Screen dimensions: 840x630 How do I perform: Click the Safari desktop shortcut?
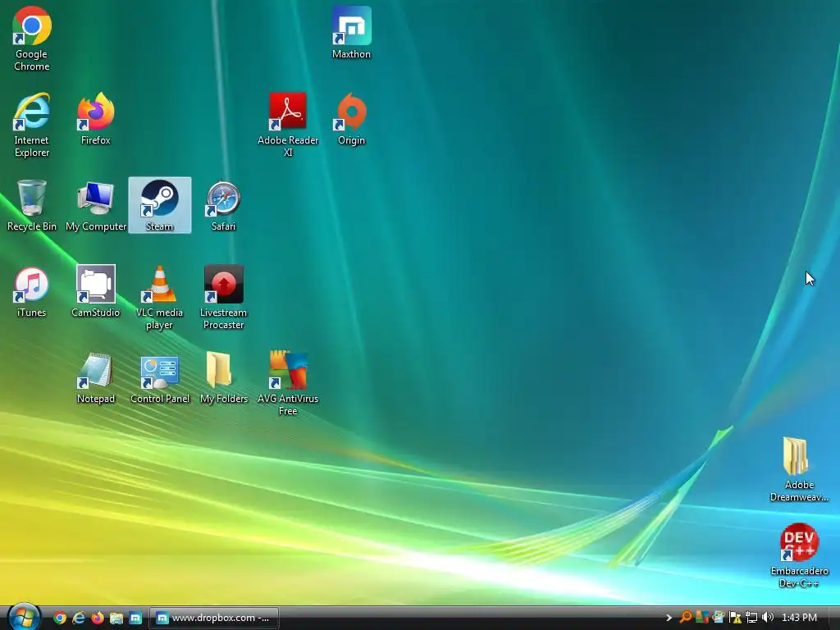223,204
